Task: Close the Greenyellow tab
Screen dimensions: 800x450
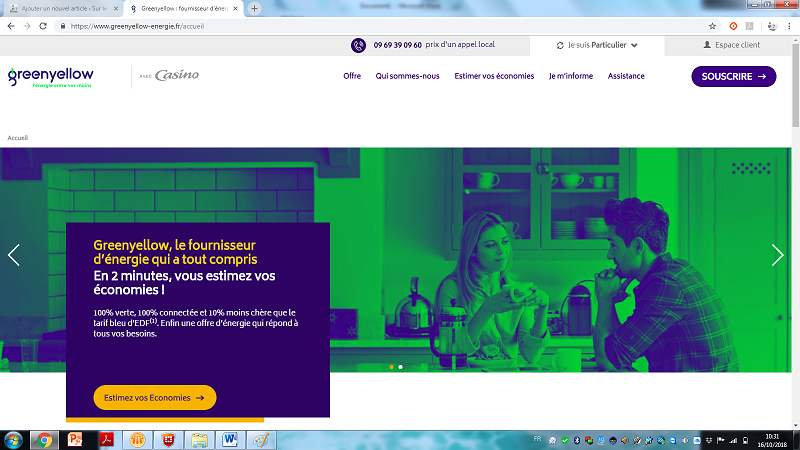Action: coord(235,9)
